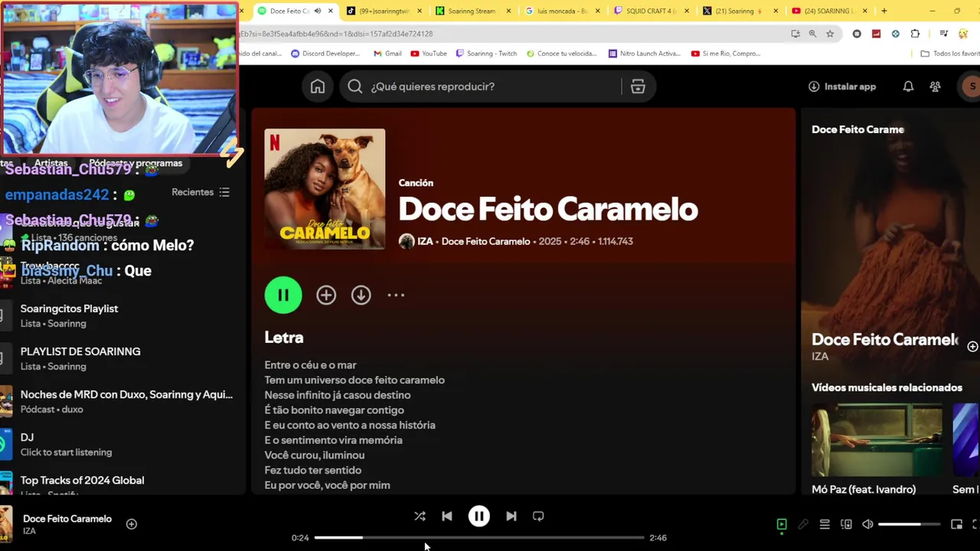Open a new browser tab

point(884,11)
